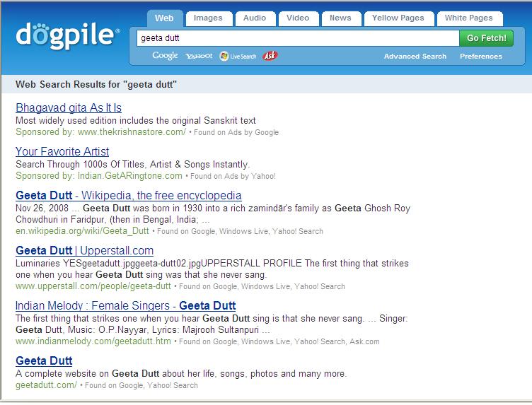
Task: Switch to the White Pages tab
Action: [468, 18]
